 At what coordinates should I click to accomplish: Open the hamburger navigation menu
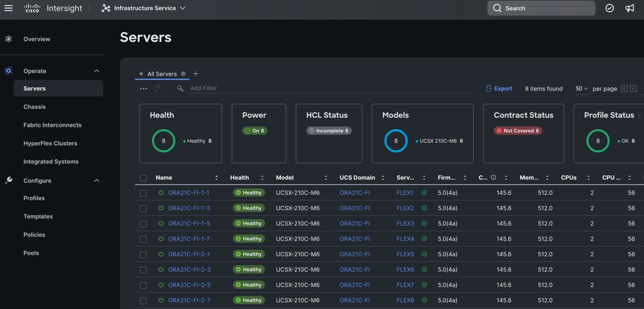(x=8, y=8)
